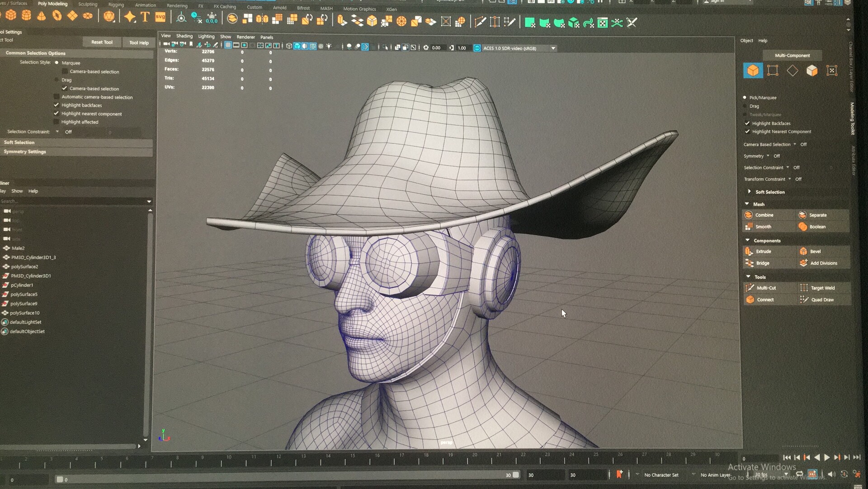Enable the Highlight affected checkbox

[x=56, y=122]
